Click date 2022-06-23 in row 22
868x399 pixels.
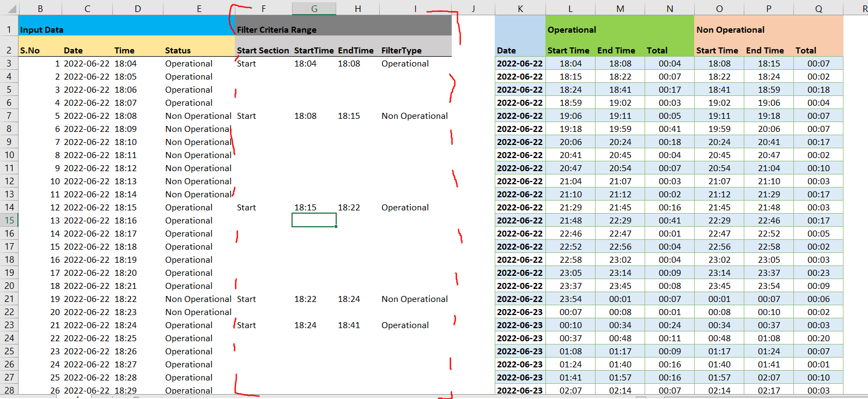coord(520,312)
